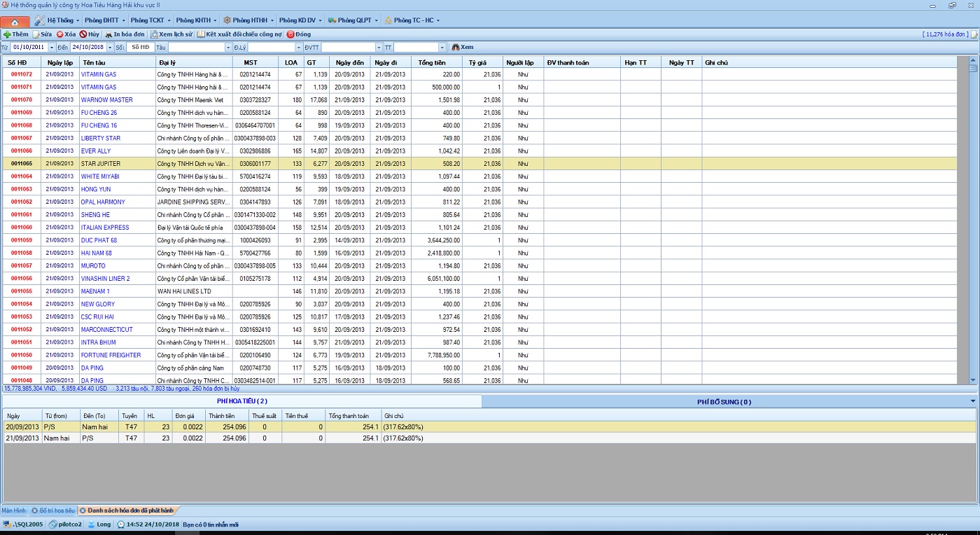Image resolution: width=980 pixels, height=535 pixels.
Task: Click the Xem binoculars search button
Action: (x=462, y=47)
